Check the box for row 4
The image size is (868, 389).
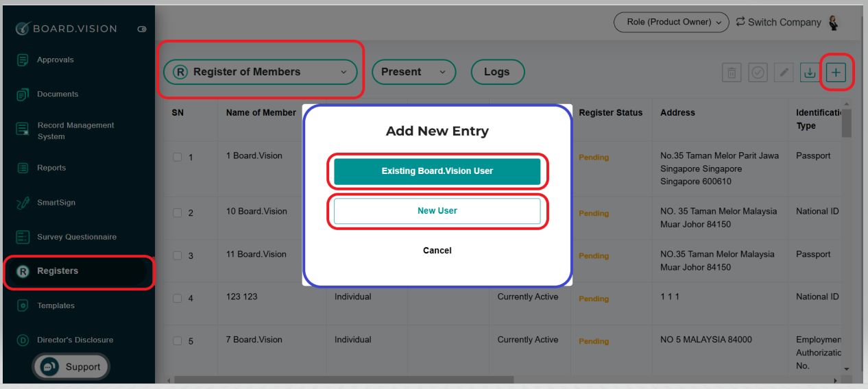coord(177,299)
